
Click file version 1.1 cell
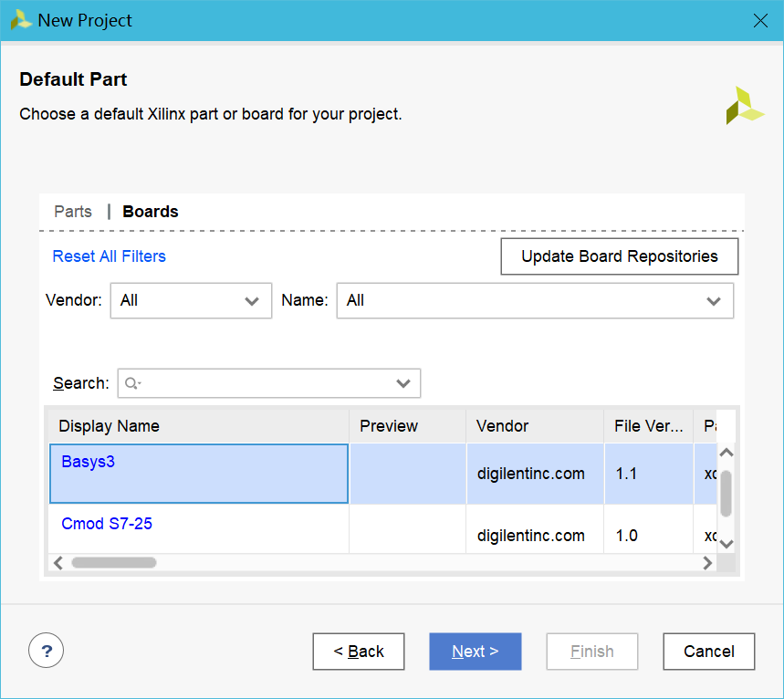point(649,474)
